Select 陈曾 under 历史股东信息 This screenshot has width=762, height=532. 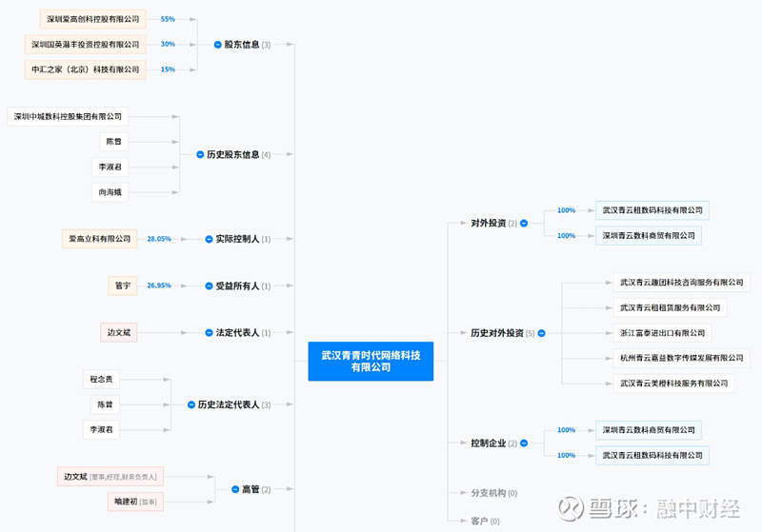tap(113, 141)
